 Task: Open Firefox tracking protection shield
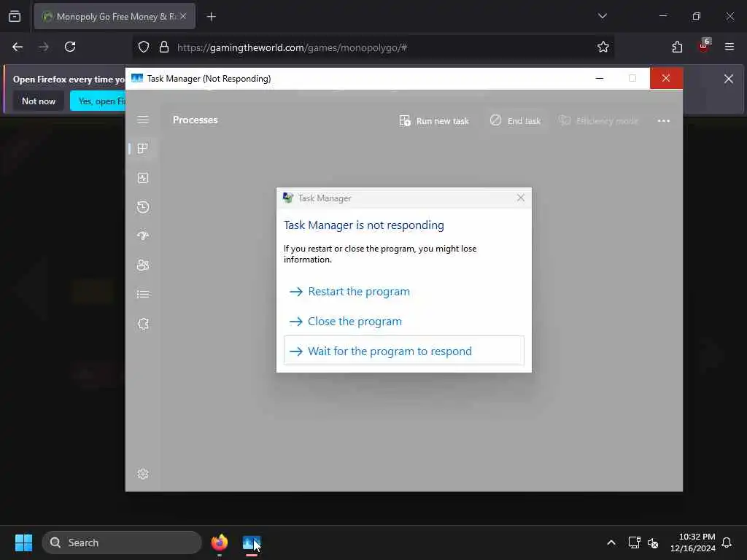pos(144,47)
